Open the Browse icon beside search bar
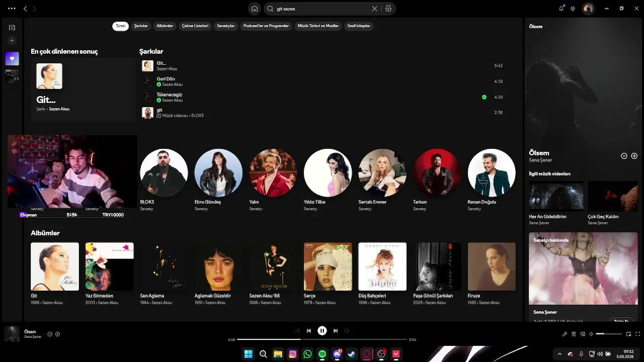This screenshot has height=362, width=644. (388, 9)
